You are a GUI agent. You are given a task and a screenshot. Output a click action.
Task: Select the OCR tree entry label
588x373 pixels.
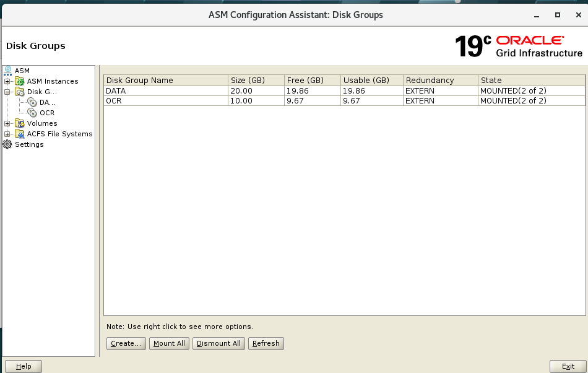[x=47, y=113]
